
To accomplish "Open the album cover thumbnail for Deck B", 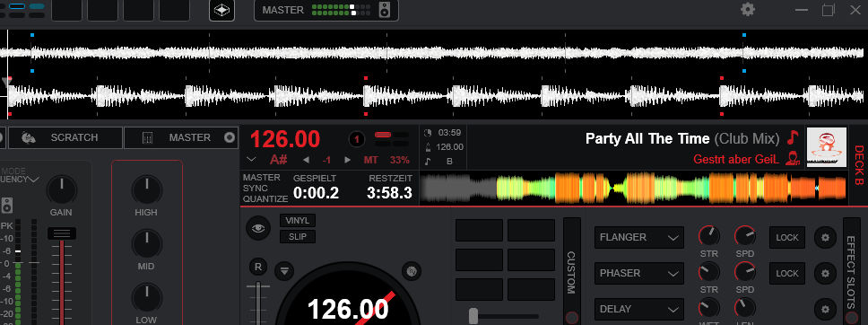I will click(x=827, y=147).
